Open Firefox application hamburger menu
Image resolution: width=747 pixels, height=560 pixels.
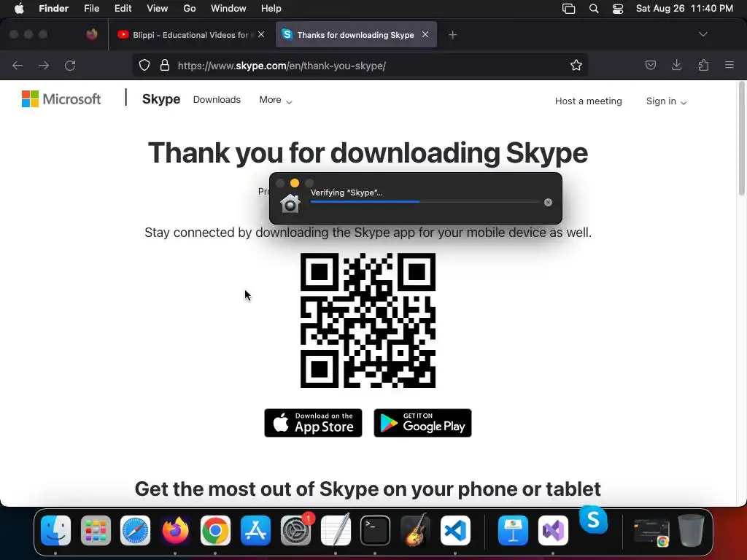(x=729, y=65)
